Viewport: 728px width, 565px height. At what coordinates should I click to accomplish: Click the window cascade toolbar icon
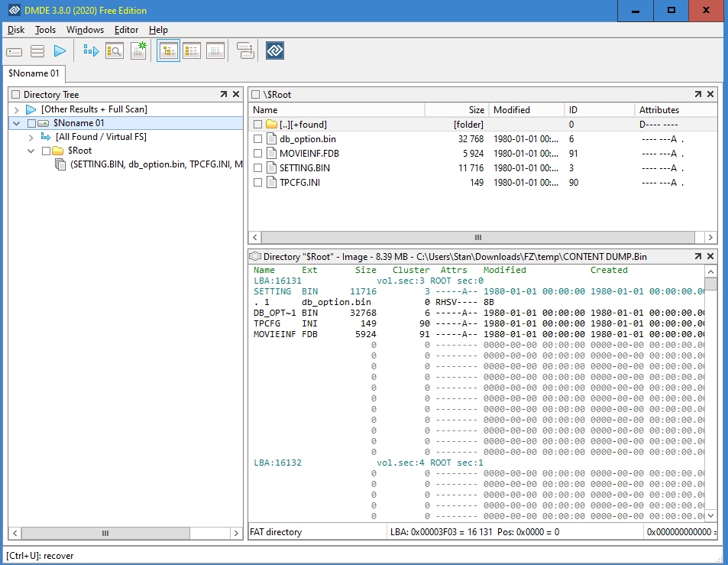[245, 50]
